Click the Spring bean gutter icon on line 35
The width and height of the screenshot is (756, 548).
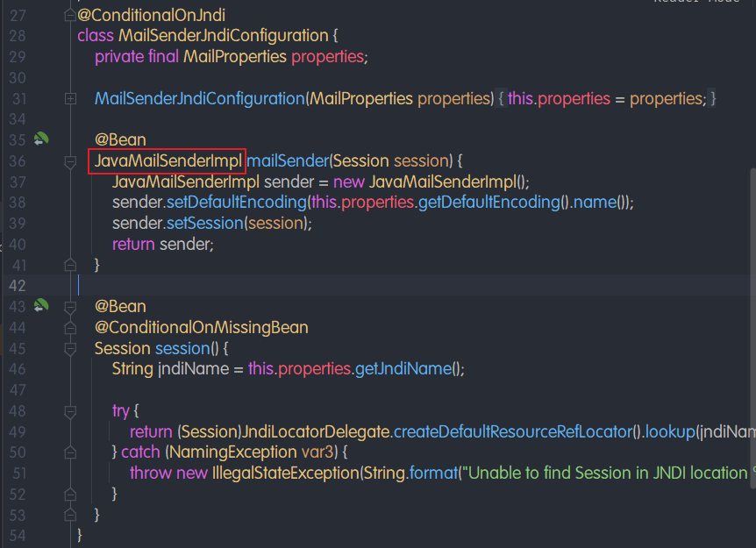(x=40, y=139)
